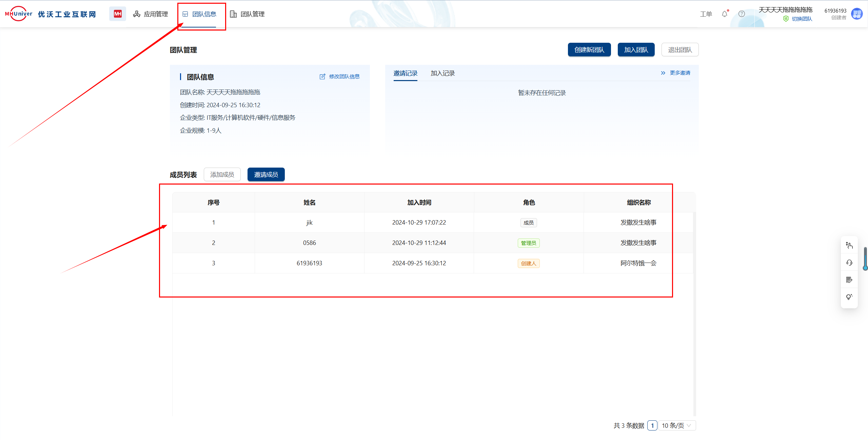The height and width of the screenshot is (440, 868).
Task: Click the lightbulb suggestion icon
Action: tap(849, 297)
